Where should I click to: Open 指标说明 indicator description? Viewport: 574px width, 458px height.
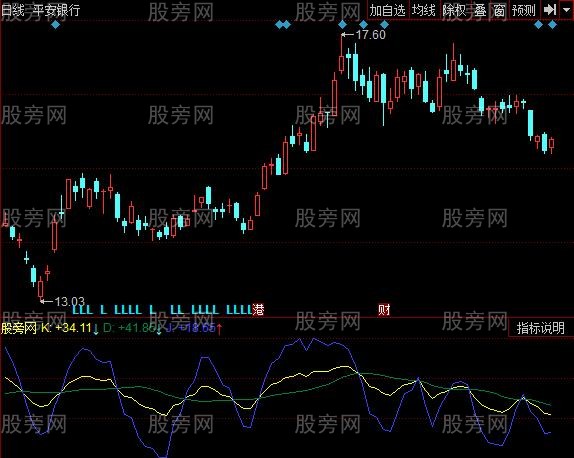coord(541,328)
